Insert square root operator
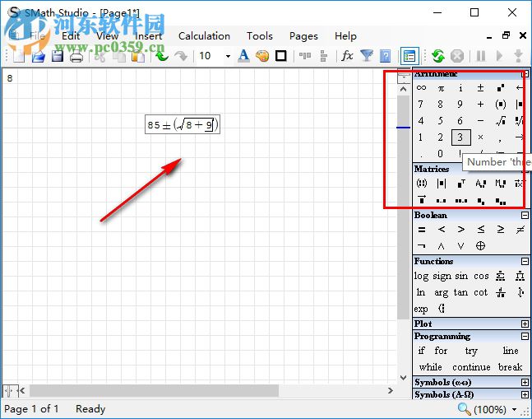The width and height of the screenshot is (532, 419). 500,120
